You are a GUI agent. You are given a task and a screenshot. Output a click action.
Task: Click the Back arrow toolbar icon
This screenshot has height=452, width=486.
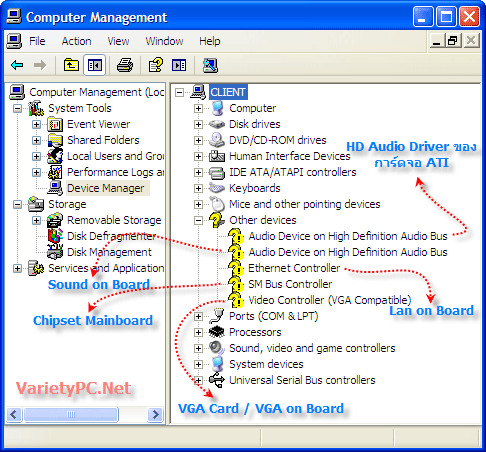coord(17,65)
